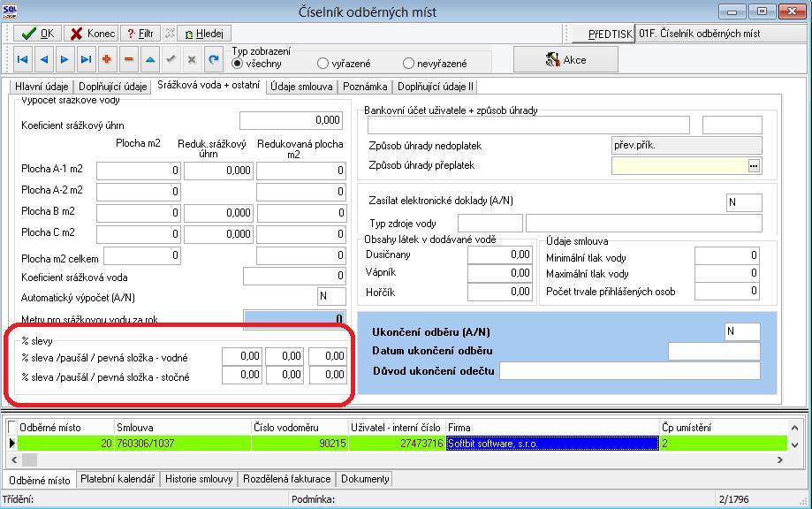
Task: Click the first % sleva vodné field
Action: pyautogui.click(x=242, y=356)
